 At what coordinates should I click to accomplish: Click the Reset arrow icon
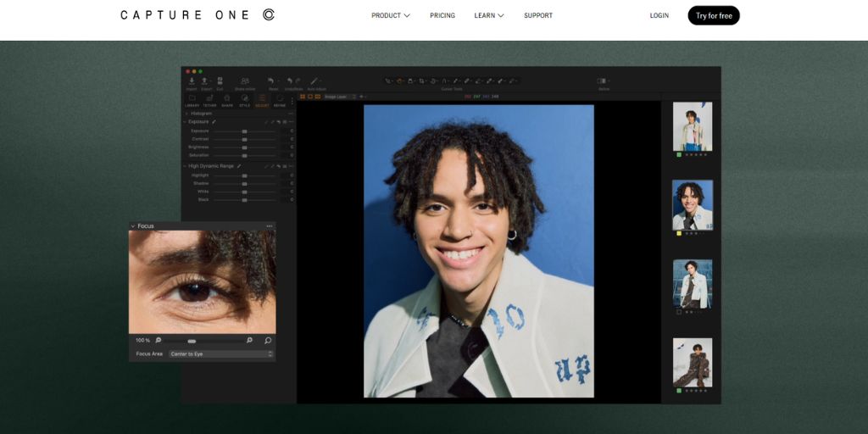coord(271,81)
